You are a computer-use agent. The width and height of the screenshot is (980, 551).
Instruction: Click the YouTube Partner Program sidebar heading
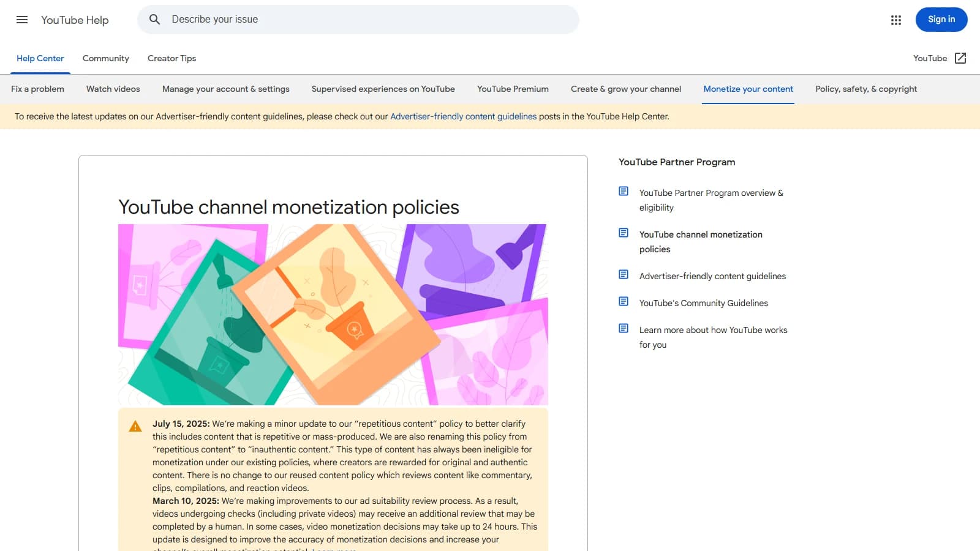coord(677,162)
